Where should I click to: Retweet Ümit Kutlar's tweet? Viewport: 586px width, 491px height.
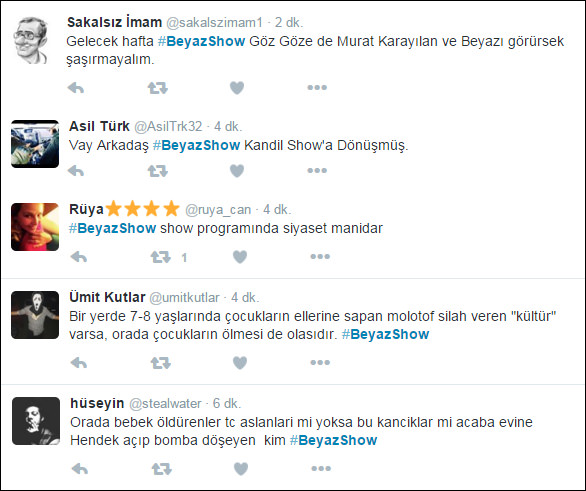tap(161, 363)
